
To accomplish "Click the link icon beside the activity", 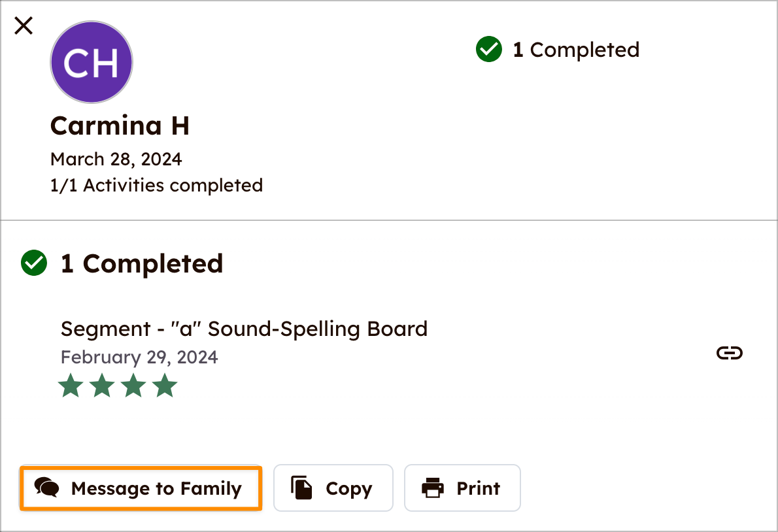I will point(730,354).
